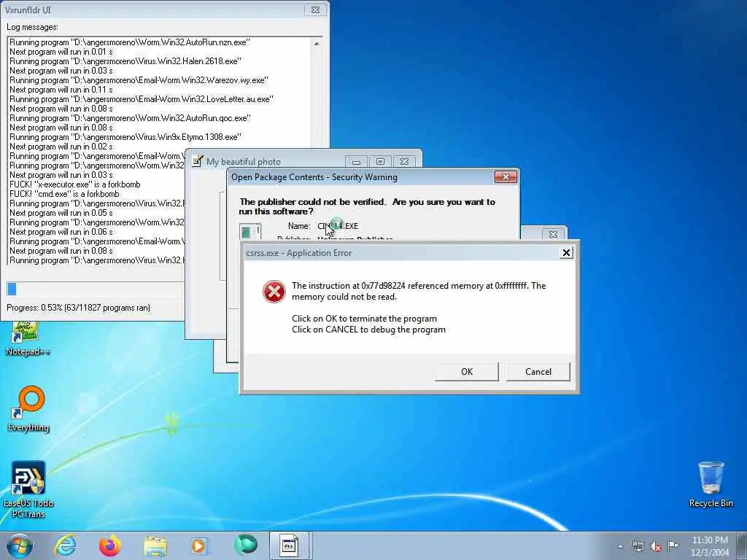Image resolution: width=747 pixels, height=560 pixels.
Task: Open the Windows Start menu
Action: (x=20, y=545)
